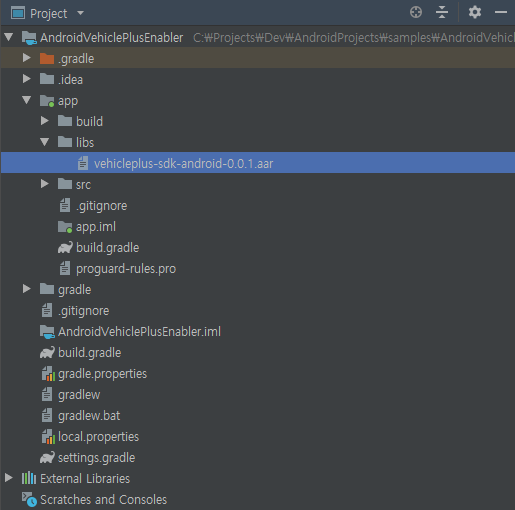515x510 pixels.
Task: Click the locate target crosshair icon
Action: click(x=416, y=12)
